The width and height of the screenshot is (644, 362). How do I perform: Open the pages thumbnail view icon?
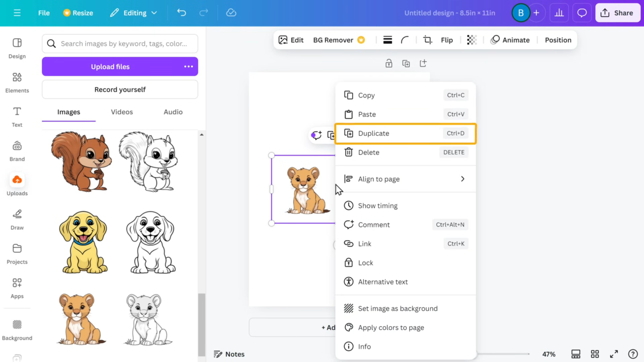coord(576,354)
